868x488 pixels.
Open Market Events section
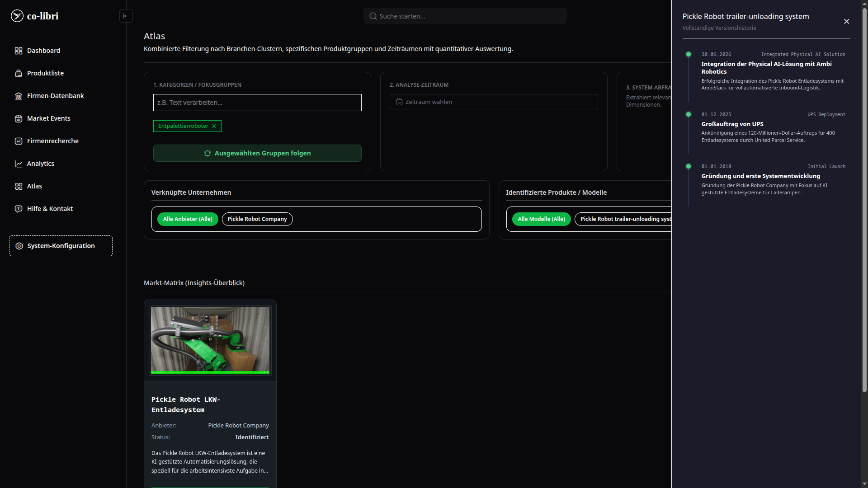(x=61, y=118)
